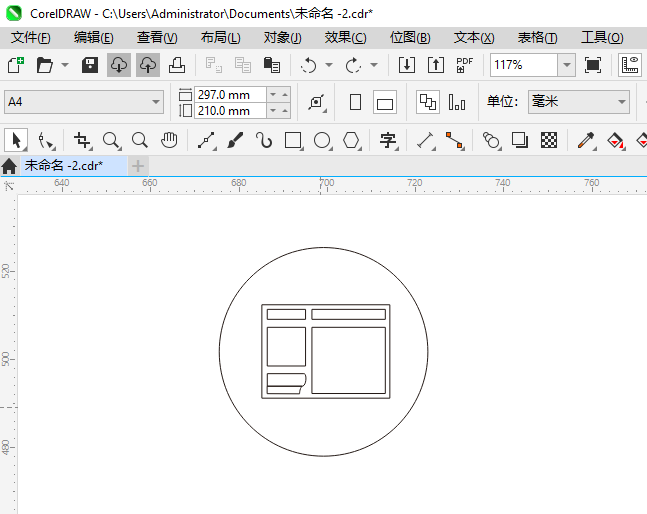Increase page width with up stepper
This screenshot has height=514, width=647.
285,94
